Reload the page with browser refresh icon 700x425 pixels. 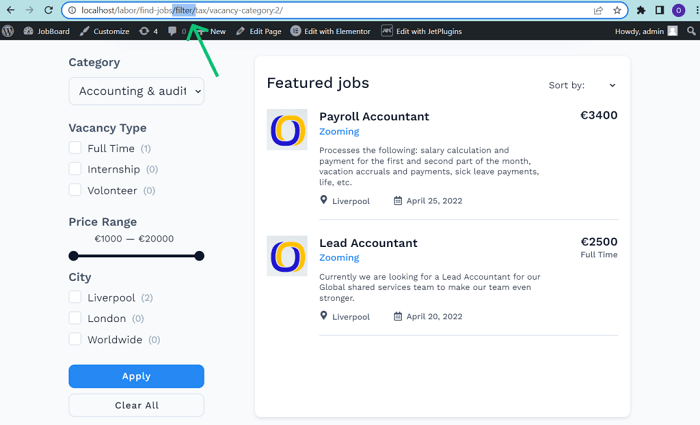[48, 10]
